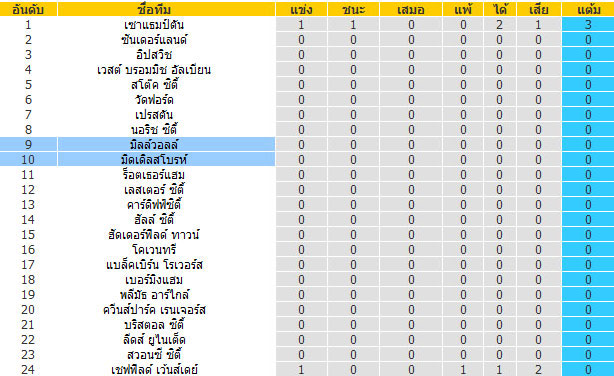This screenshot has width=614, height=376.
Task: Click the แพ้ losses column header
Action: (x=463, y=10)
